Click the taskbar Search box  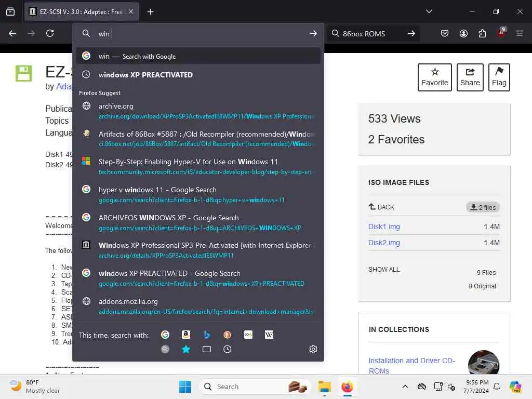tap(255, 387)
